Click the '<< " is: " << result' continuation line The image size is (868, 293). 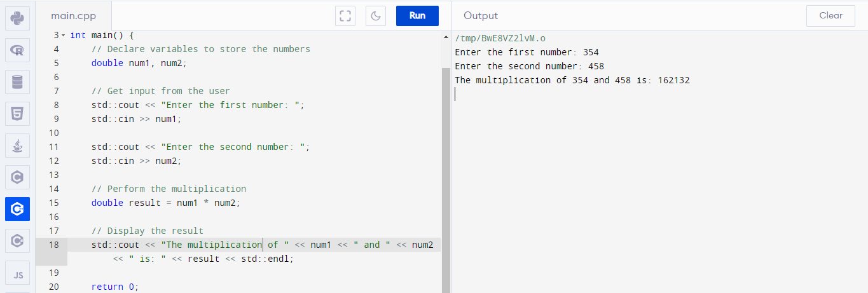click(203, 259)
